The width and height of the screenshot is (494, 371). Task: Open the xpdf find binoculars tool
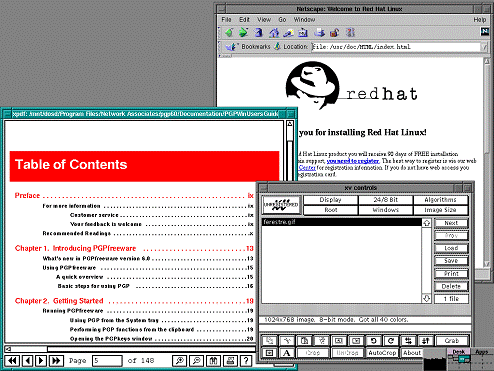[x=213, y=360]
